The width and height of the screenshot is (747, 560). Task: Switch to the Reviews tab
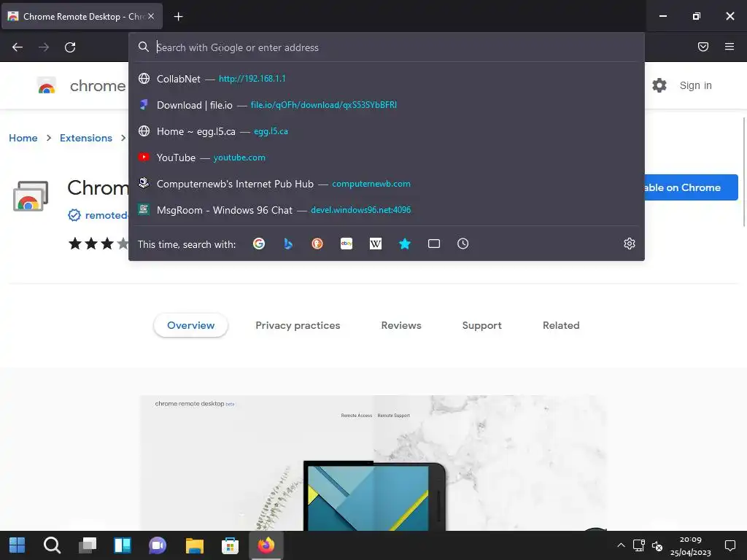[401, 325]
